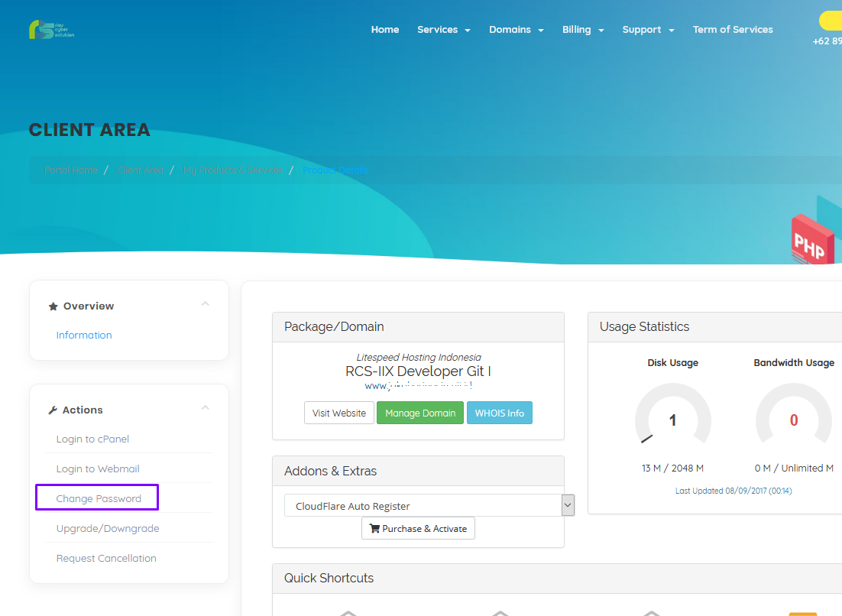The image size is (842, 616).
Task: Expand the Billing navigation menu
Action: 582,30
